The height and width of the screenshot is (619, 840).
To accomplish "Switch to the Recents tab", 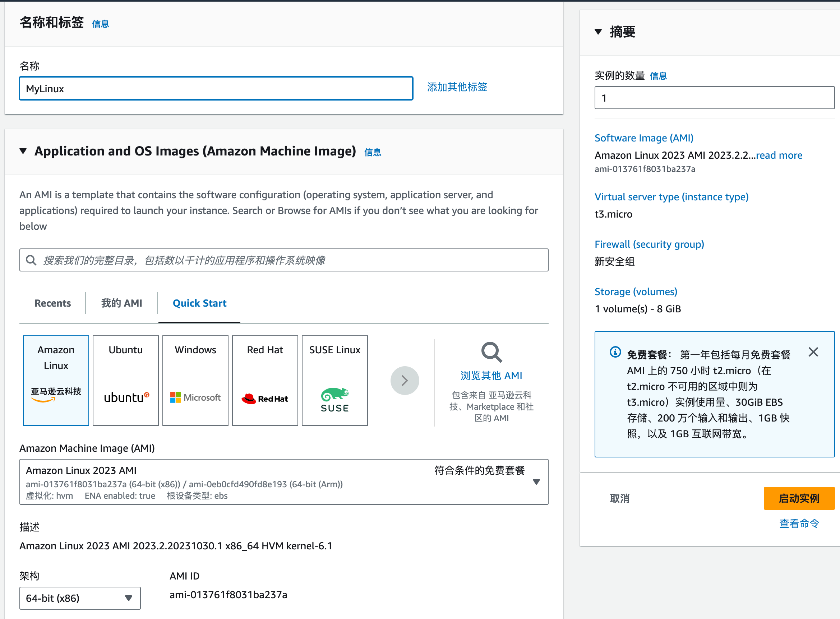I will tap(52, 303).
